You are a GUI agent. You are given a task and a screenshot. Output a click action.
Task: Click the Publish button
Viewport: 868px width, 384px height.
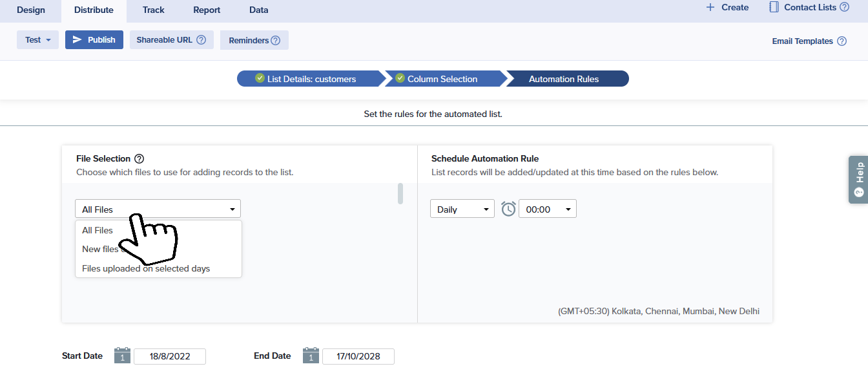(94, 40)
